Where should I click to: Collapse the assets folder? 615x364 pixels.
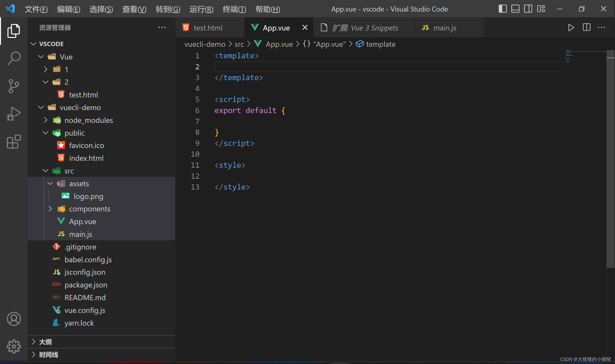[x=50, y=184]
